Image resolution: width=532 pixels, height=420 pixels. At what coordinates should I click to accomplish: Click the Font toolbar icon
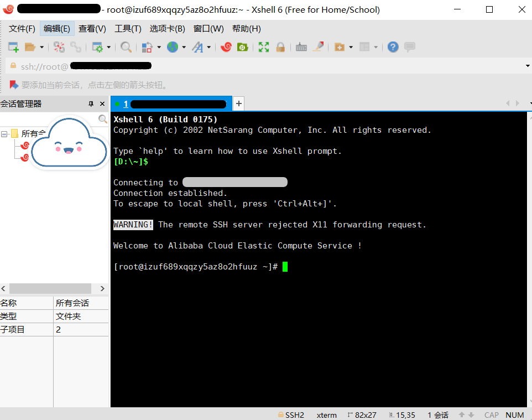point(197,47)
